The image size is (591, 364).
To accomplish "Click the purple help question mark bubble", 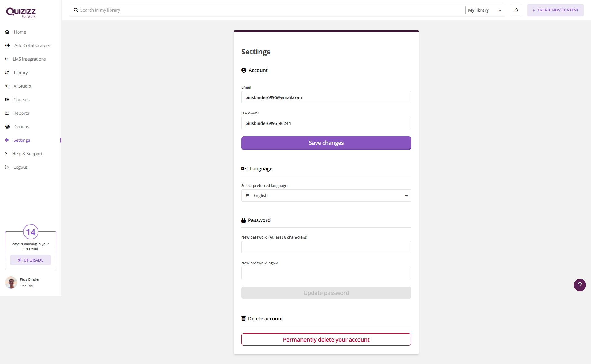I will tap(580, 285).
